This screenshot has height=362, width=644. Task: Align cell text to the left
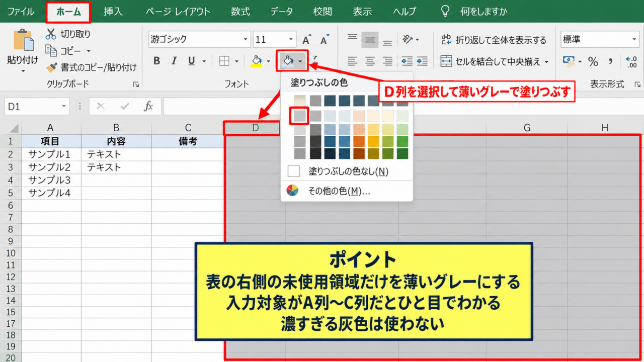point(352,61)
